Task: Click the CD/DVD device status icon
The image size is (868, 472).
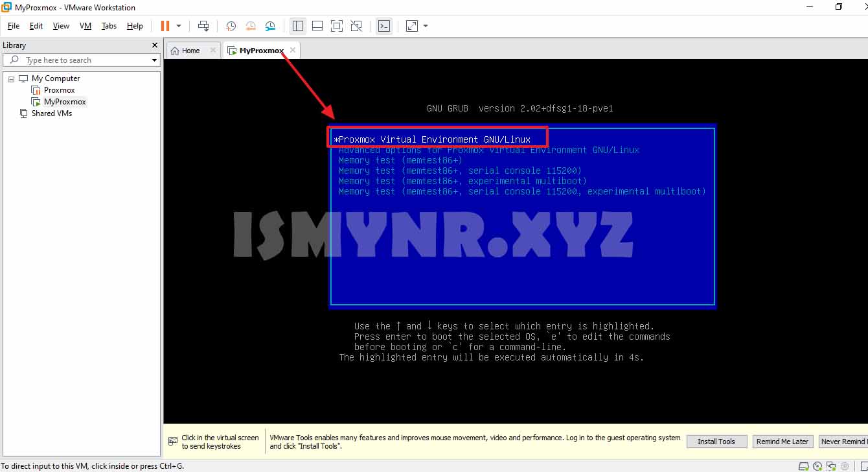Action: [817, 466]
